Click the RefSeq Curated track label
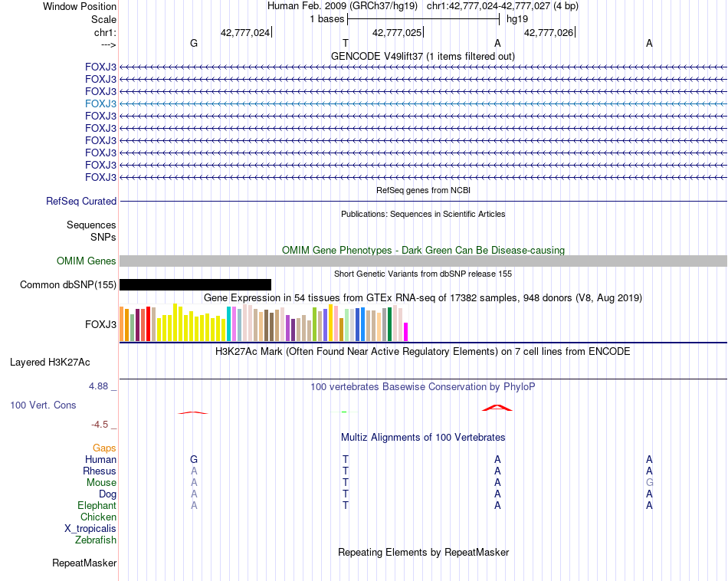Viewport: 728px width, 581px height. (80, 201)
